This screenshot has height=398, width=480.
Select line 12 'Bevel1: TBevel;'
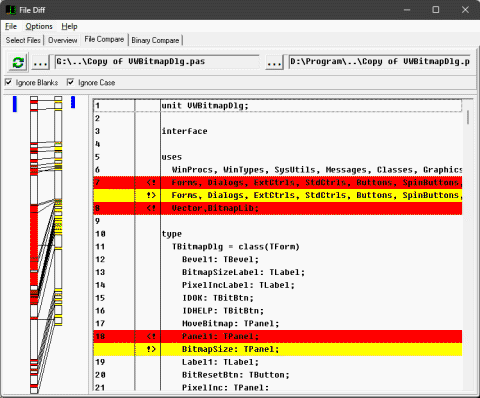278,260
